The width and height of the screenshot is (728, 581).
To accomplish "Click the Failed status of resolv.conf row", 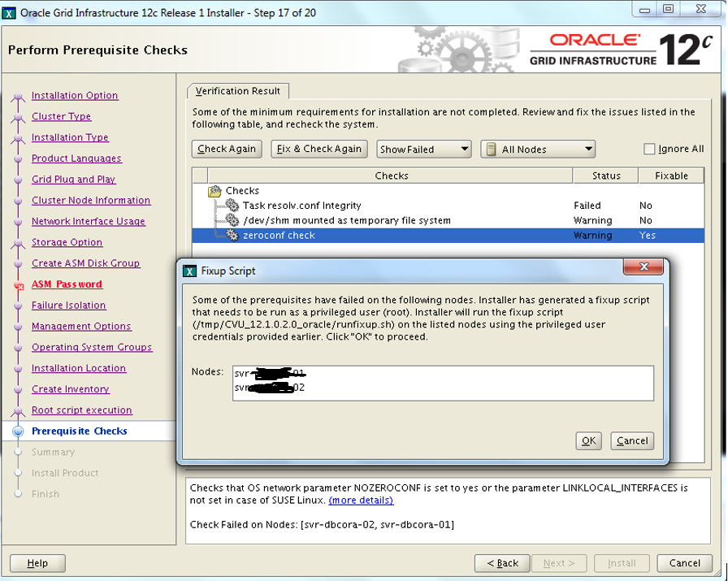I will [x=587, y=206].
